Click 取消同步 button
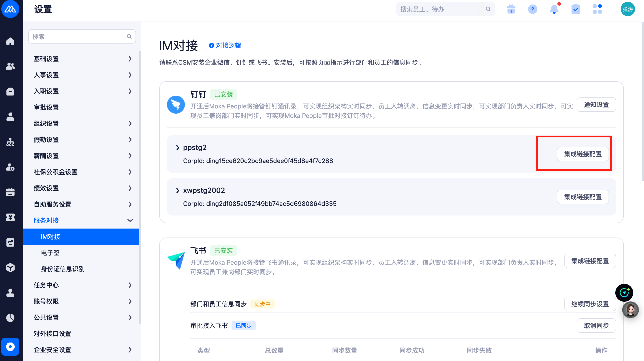The image size is (644, 361). coord(596,326)
